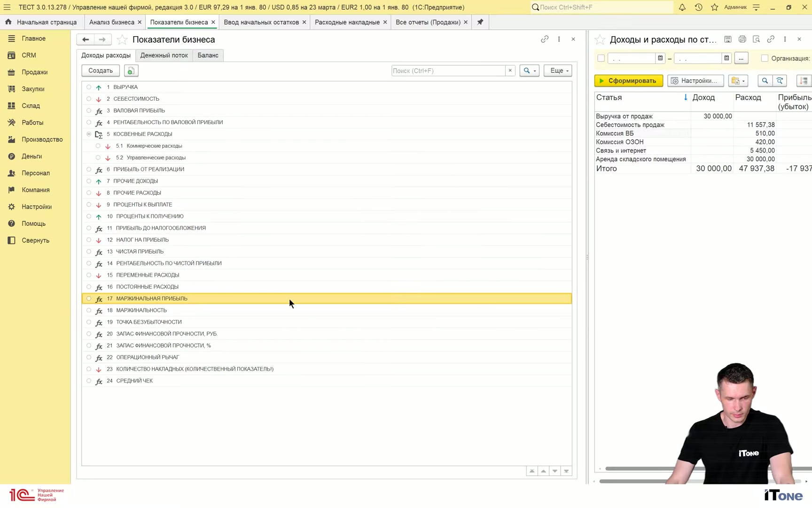Image resolution: width=812 pixels, height=508 pixels.
Task: Collapse the КОСВЕННЫЕ РАСХОДЫ group
Action: point(89,134)
